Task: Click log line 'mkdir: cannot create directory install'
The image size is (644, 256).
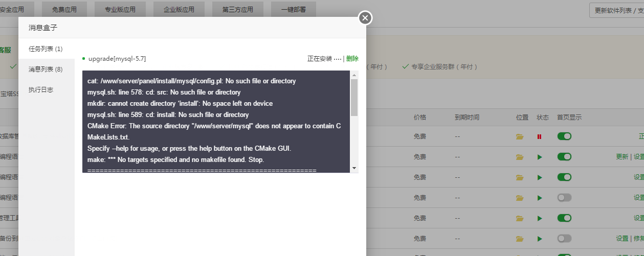Action: click(x=180, y=104)
